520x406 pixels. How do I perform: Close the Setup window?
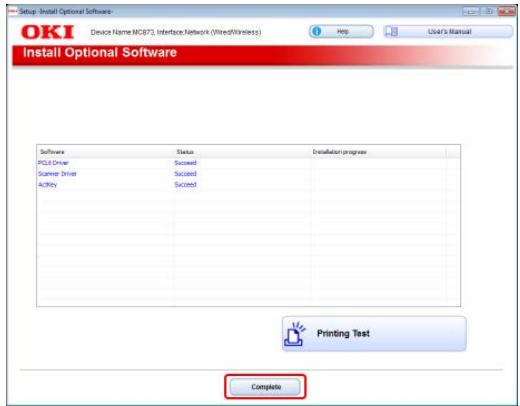tap(506, 11)
